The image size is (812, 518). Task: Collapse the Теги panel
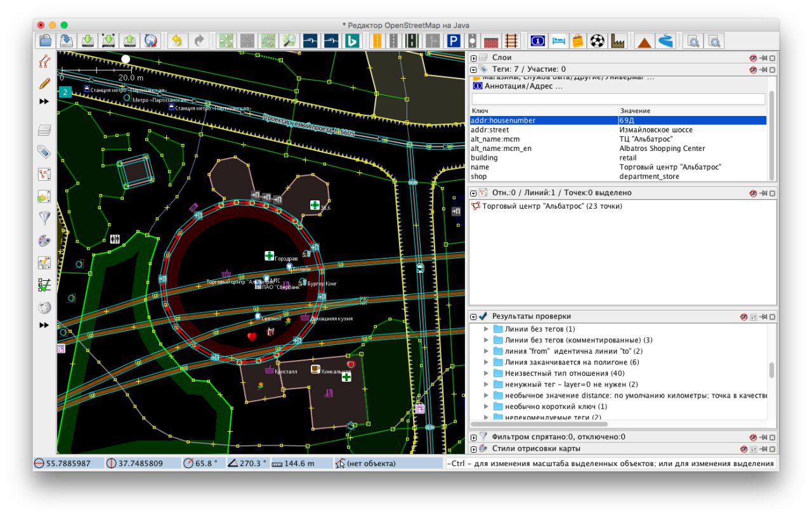click(473, 69)
